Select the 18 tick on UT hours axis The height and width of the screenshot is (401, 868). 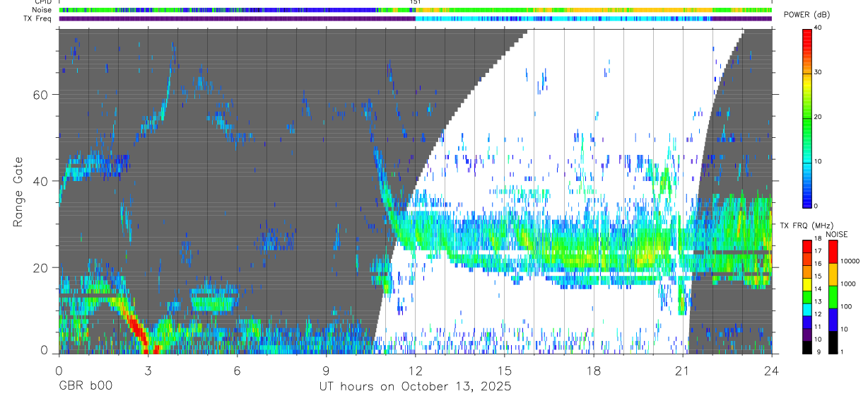tap(594, 371)
